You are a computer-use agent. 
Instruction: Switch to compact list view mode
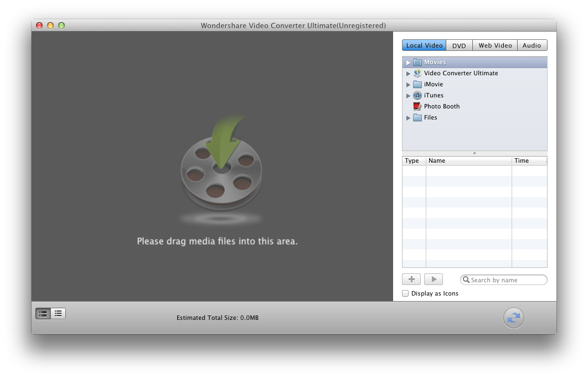click(x=58, y=314)
